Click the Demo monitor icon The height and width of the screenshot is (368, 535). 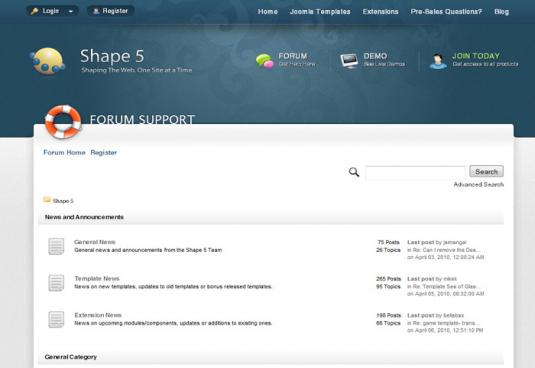point(349,61)
